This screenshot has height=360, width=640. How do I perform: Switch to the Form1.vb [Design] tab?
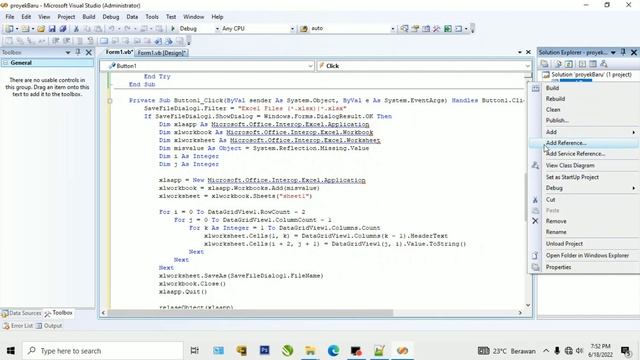[162, 53]
